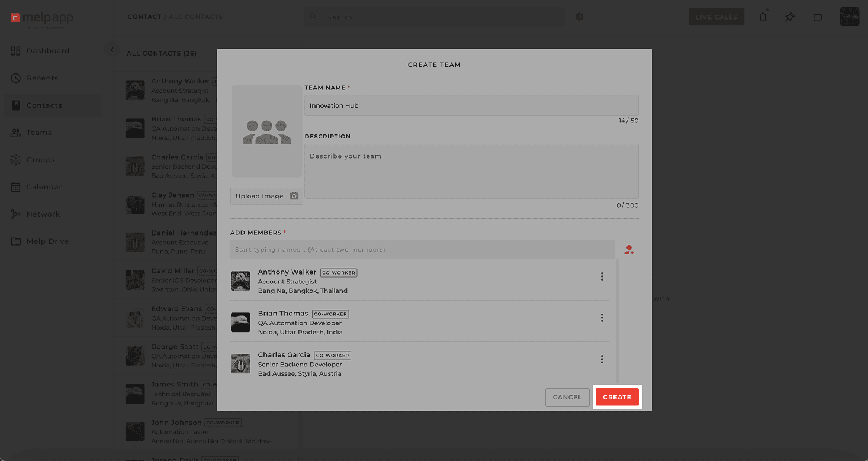The height and width of the screenshot is (461, 868).
Task: Open the notifications bell
Action: point(763,17)
